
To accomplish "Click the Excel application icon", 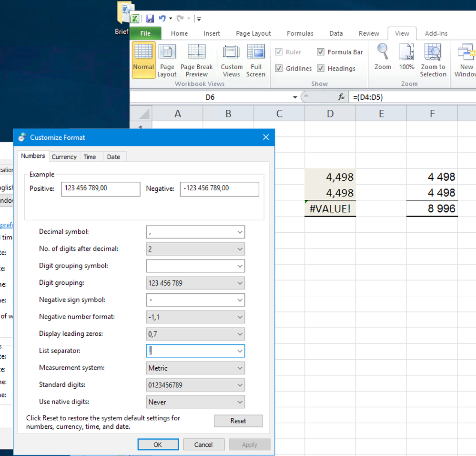I will tap(135, 19).
